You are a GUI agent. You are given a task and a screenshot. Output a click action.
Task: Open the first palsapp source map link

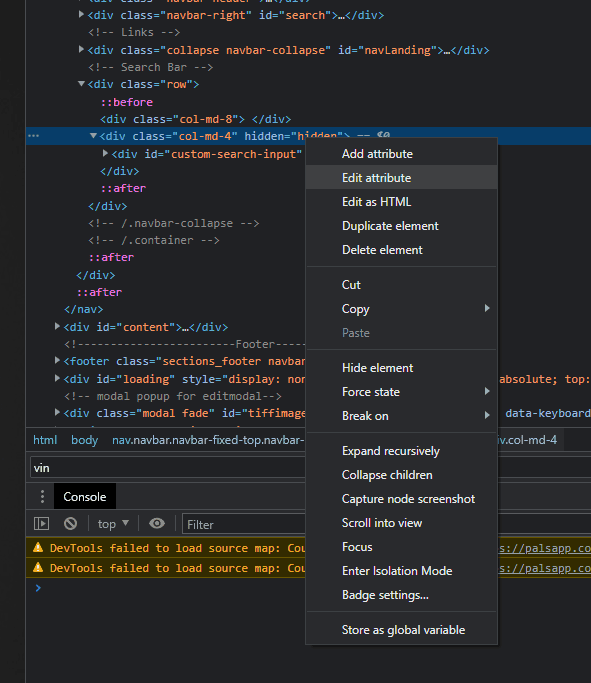coord(544,548)
